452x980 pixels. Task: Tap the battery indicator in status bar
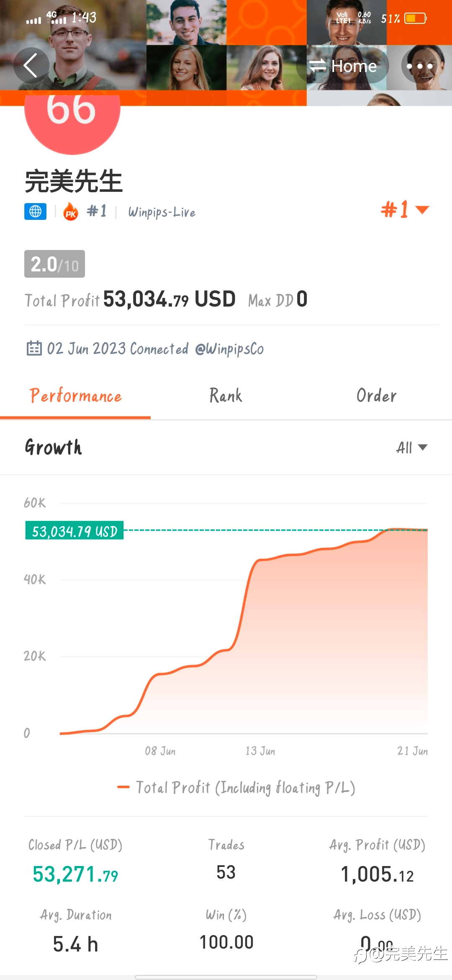pos(415,18)
